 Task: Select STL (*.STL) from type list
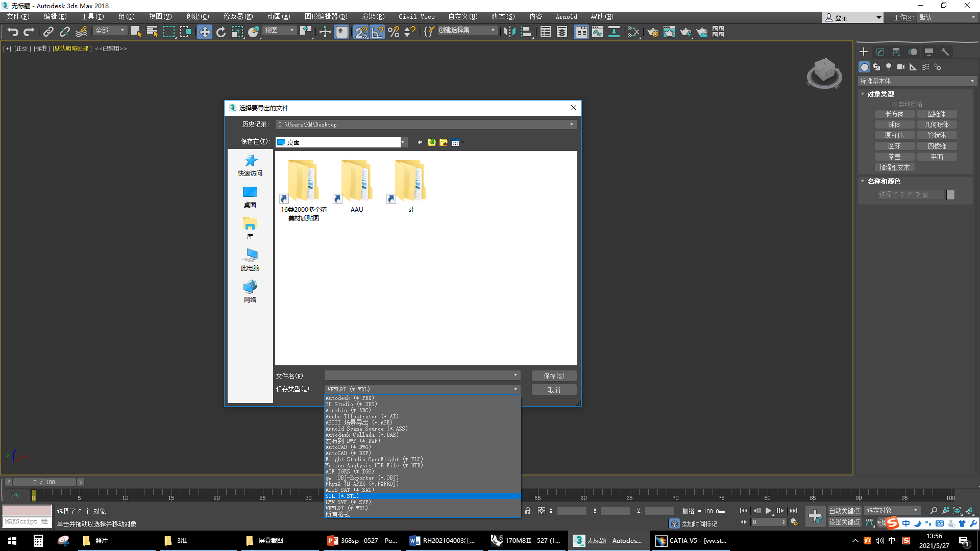[x=423, y=496]
